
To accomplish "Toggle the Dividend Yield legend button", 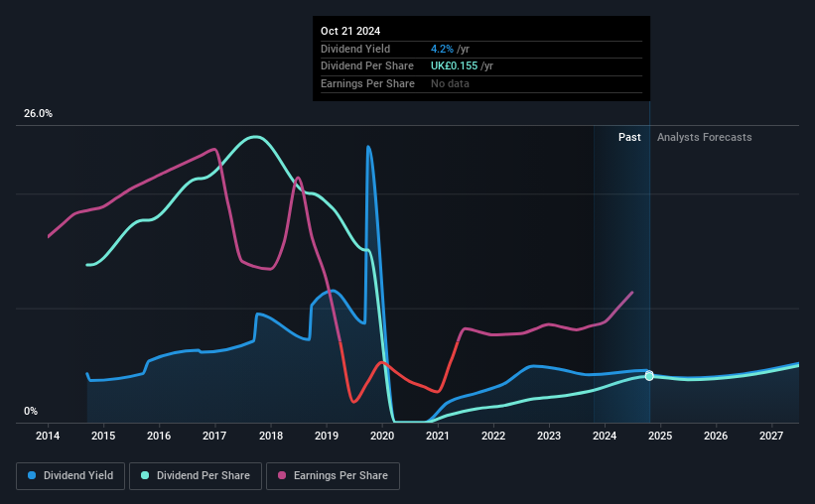I will (70, 476).
